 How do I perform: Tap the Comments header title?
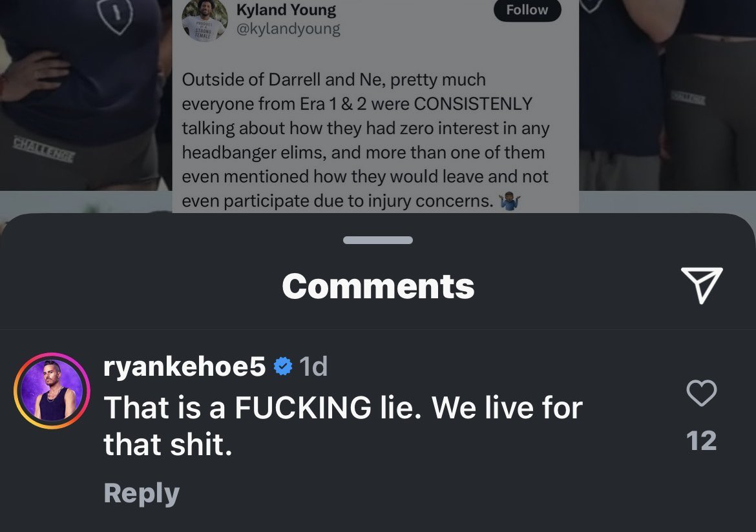[x=378, y=286]
